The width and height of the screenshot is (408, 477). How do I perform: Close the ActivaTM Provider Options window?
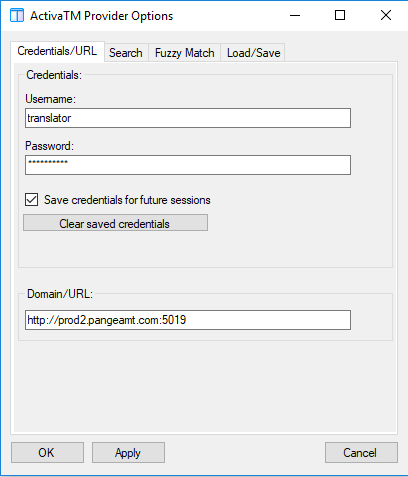click(386, 15)
